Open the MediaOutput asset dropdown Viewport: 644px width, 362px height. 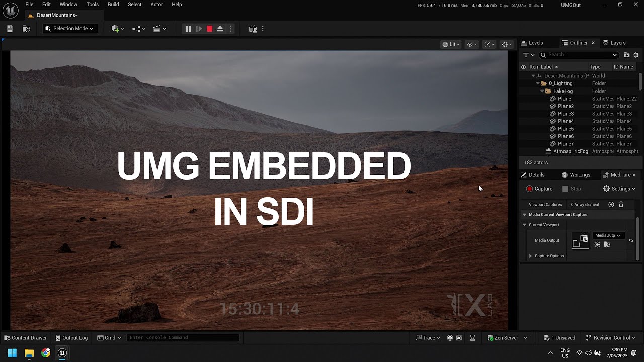pos(608,235)
